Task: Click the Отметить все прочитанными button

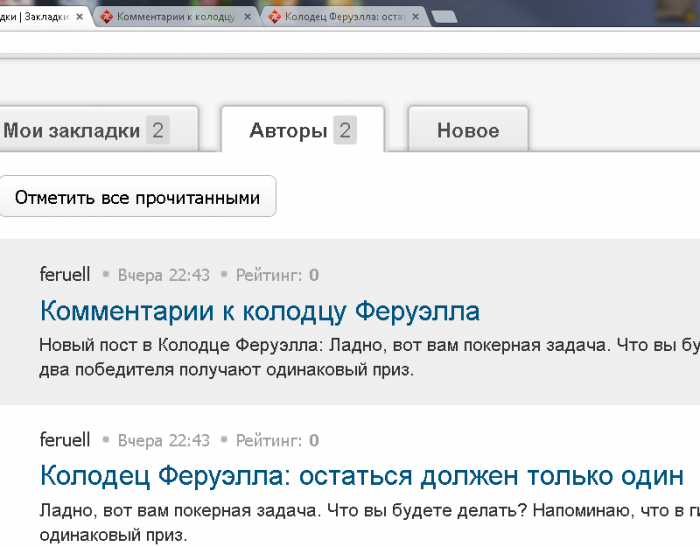Action: (137, 197)
